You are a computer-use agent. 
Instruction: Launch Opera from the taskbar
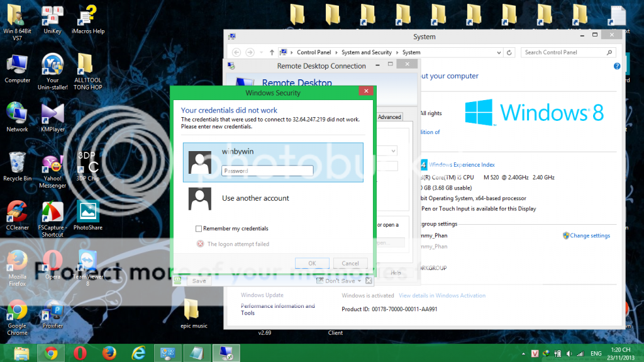coord(80,353)
